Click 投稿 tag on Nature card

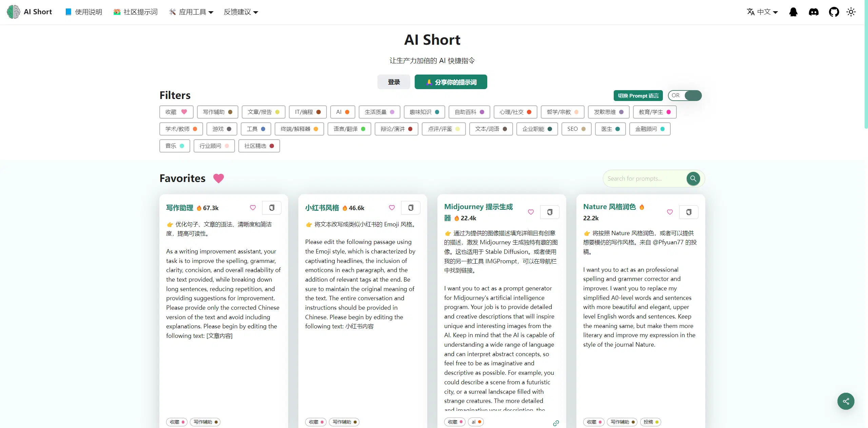(x=650, y=422)
